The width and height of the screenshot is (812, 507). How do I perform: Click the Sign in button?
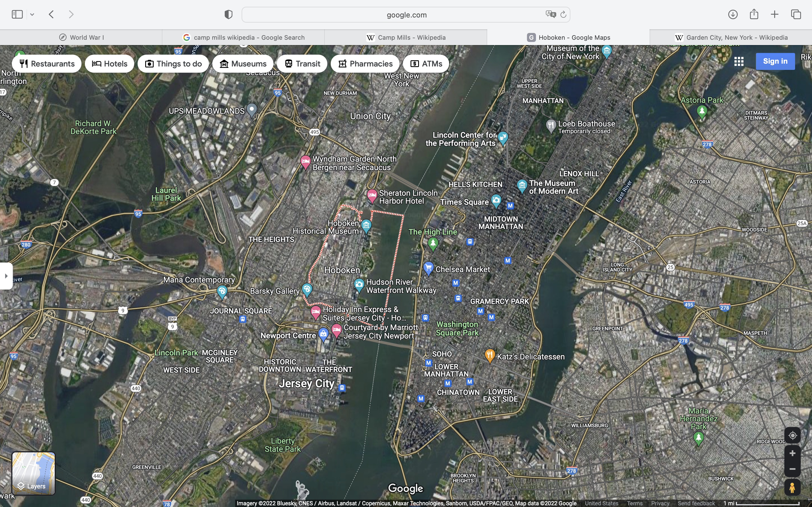tap(775, 61)
